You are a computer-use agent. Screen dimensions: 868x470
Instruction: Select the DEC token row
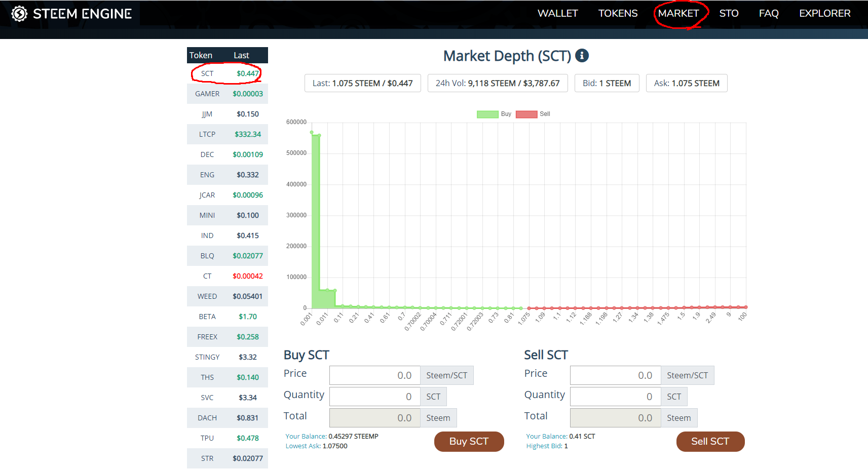[x=228, y=154]
